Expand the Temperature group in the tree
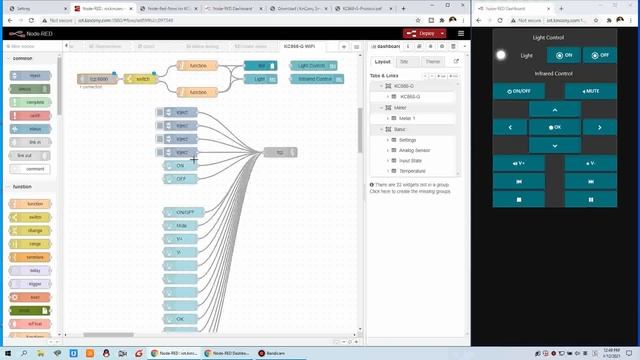 click(x=387, y=171)
